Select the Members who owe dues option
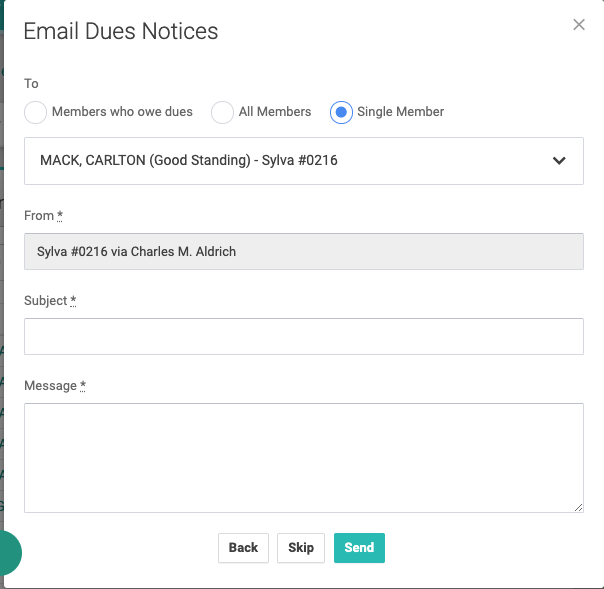Screen dimensions: 604x589 point(36,112)
